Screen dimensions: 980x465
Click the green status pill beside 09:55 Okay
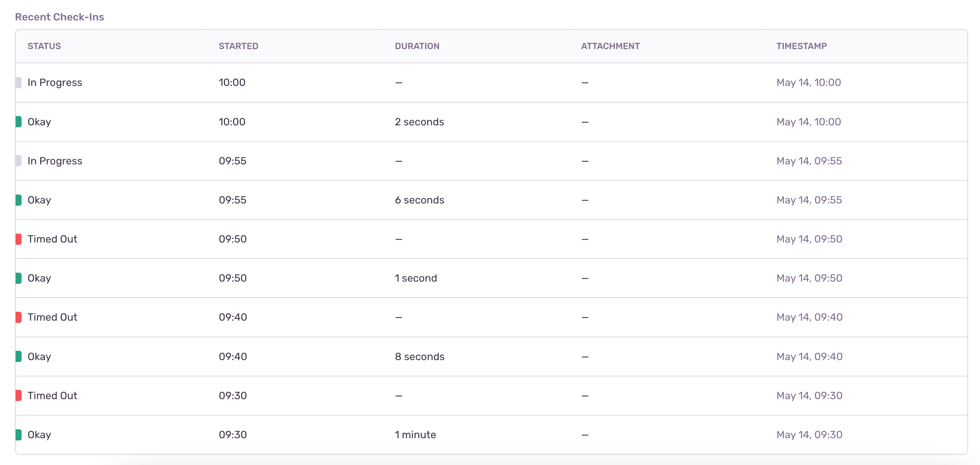(x=18, y=200)
